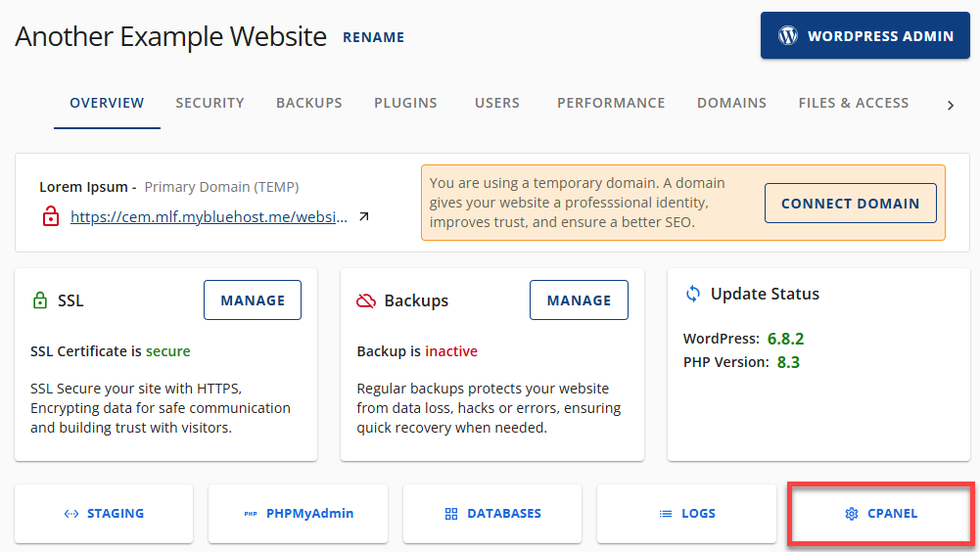
Task: Open the Plugins tab
Action: [405, 103]
